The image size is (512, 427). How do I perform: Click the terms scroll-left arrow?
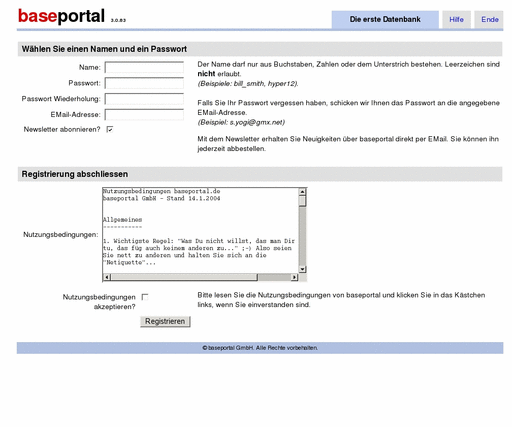pyautogui.click(x=107, y=277)
